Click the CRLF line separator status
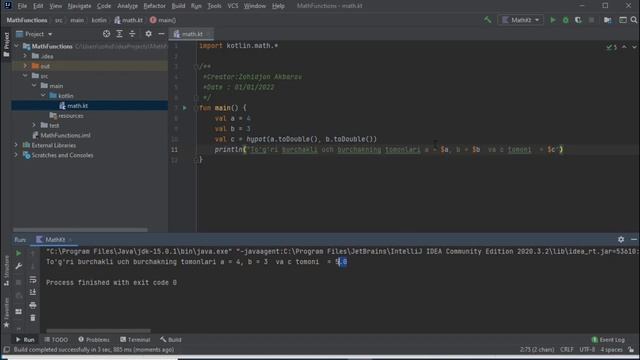 click(x=567, y=350)
